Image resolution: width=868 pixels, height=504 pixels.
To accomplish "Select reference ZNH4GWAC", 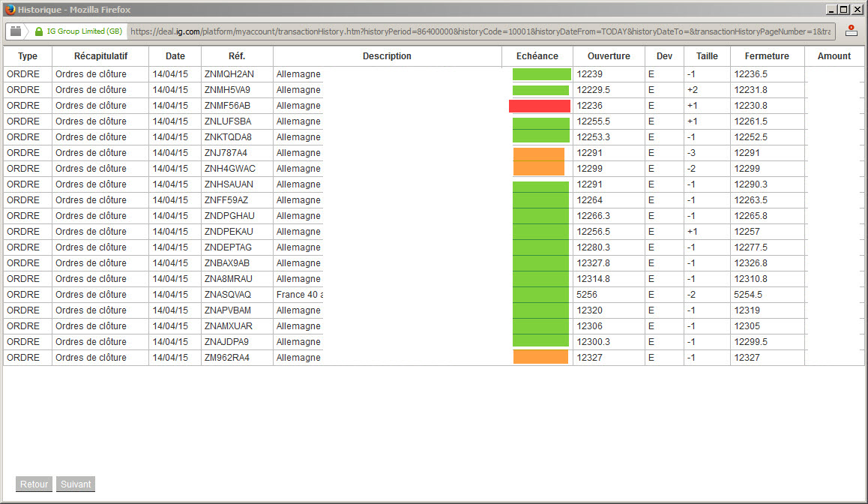I will 229,168.
